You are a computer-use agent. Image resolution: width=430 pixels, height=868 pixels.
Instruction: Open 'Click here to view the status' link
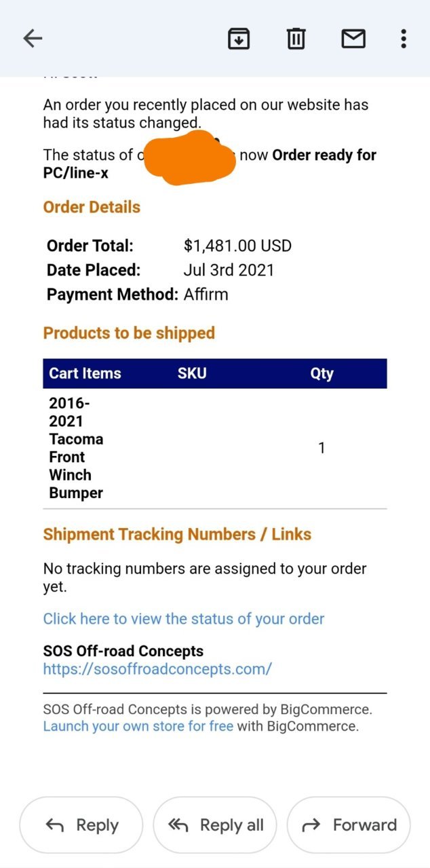[x=184, y=619]
